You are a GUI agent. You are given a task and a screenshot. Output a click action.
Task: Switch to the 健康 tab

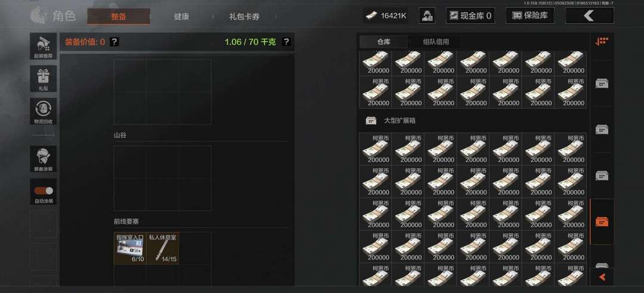click(181, 17)
